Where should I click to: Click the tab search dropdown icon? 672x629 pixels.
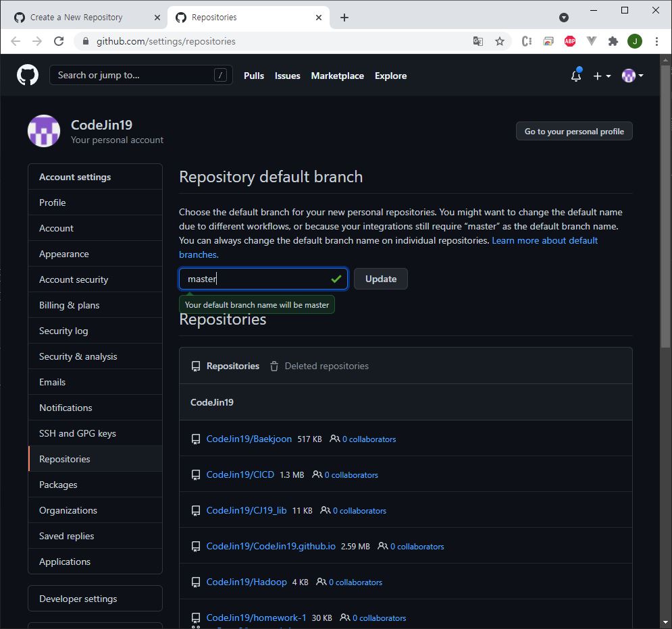[x=563, y=17]
